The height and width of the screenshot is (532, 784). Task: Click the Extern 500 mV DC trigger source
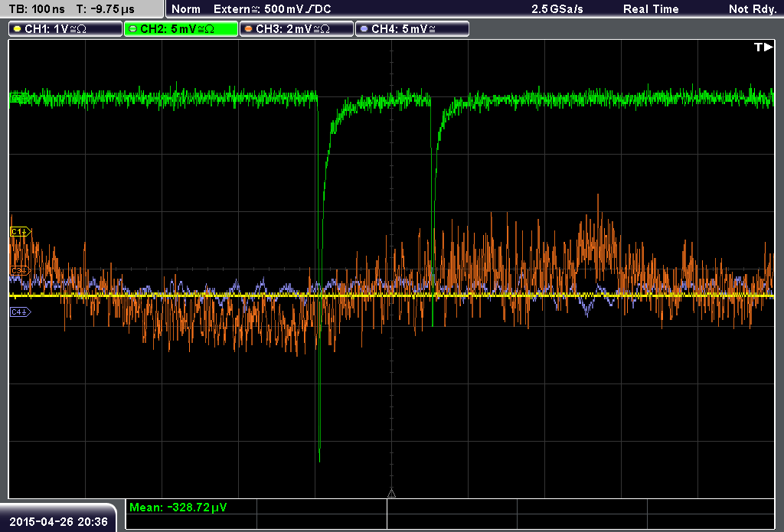pos(272,9)
